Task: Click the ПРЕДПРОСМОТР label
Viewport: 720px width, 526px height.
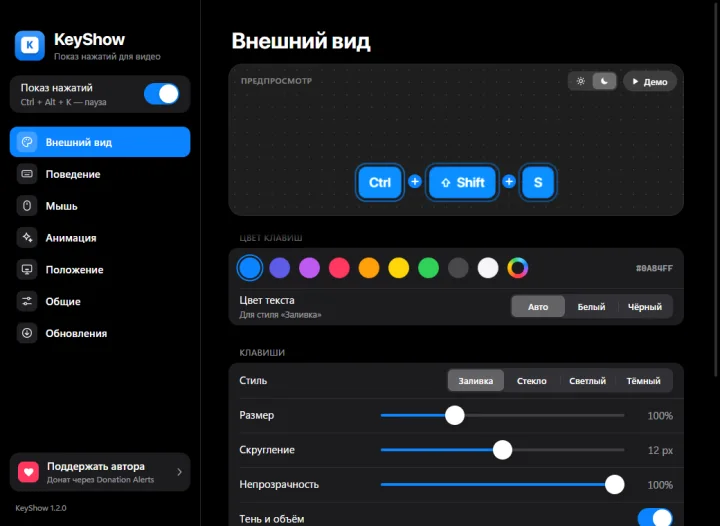Action: 276,81
